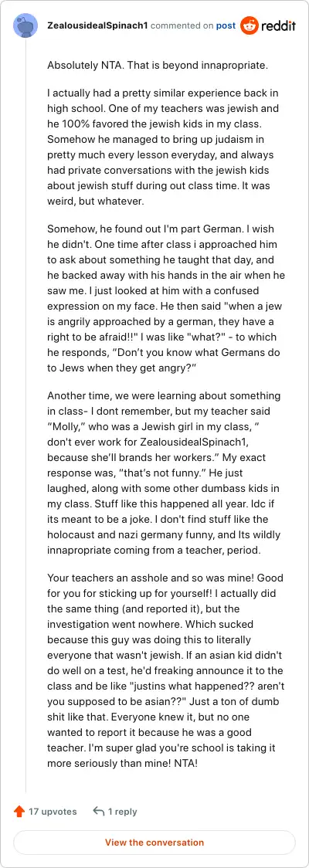Follow the blue "post" link
Viewport: 309px width, 868px height.
click(x=226, y=25)
